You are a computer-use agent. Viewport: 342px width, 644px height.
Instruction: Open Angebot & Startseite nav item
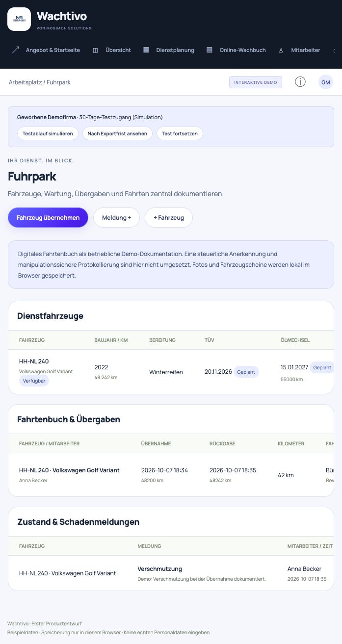click(x=53, y=50)
